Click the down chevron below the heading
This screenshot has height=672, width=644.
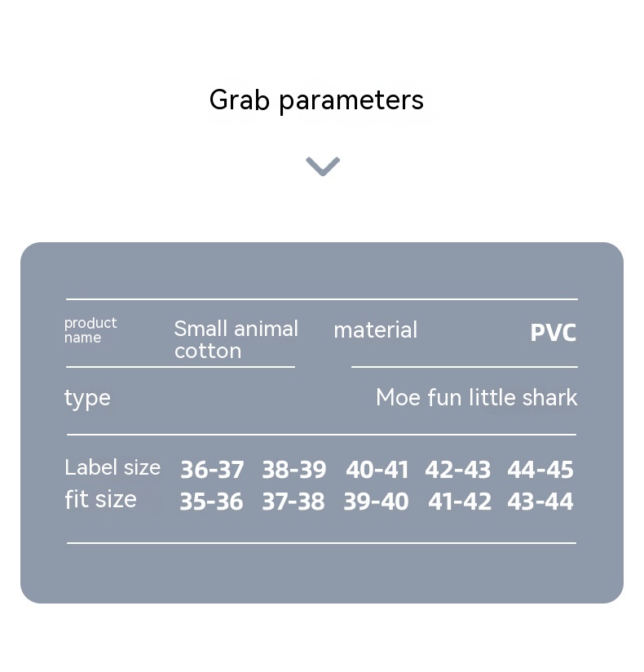pos(323,166)
